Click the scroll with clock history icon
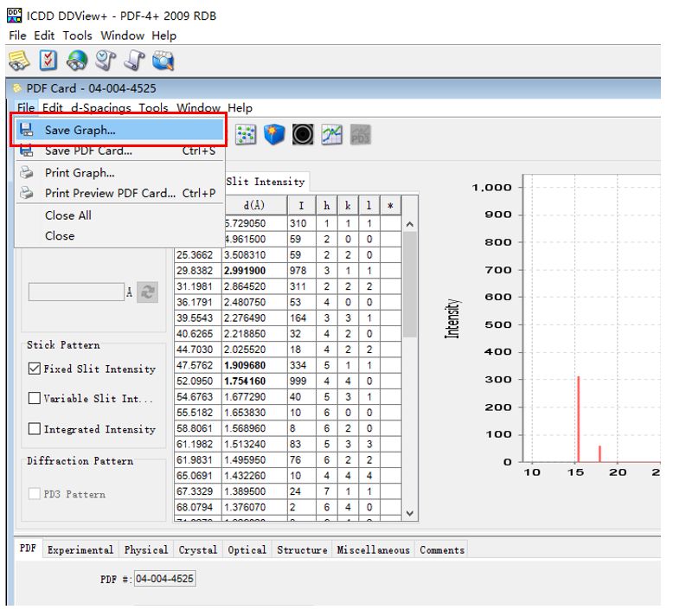This screenshot has width=673, height=616. point(106,61)
